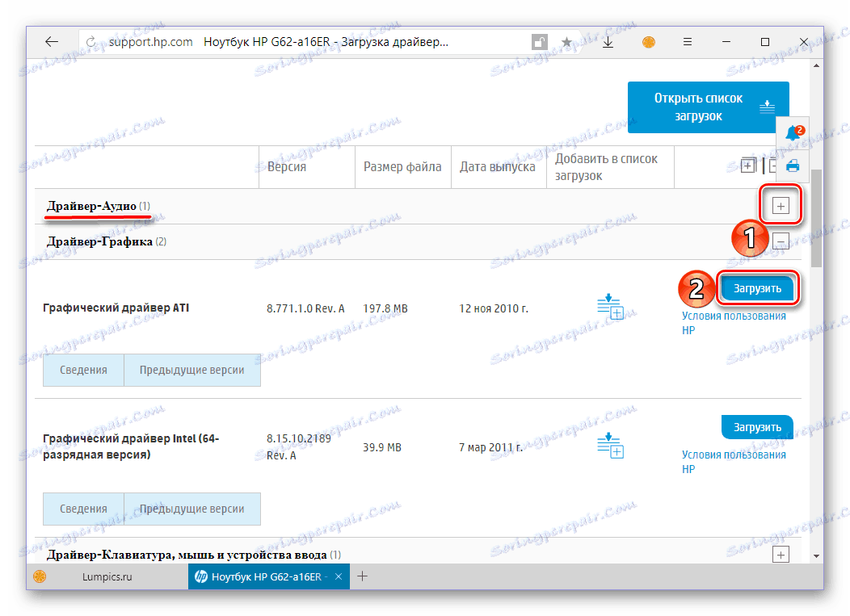Close the HP G62-a16ER tab
The image size is (850, 616).
(x=339, y=576)
